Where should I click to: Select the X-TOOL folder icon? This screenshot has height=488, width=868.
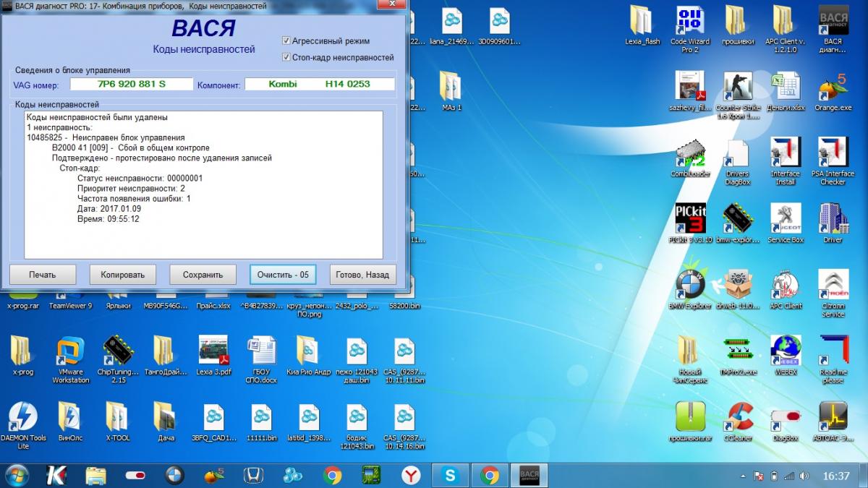pos(117,421)
